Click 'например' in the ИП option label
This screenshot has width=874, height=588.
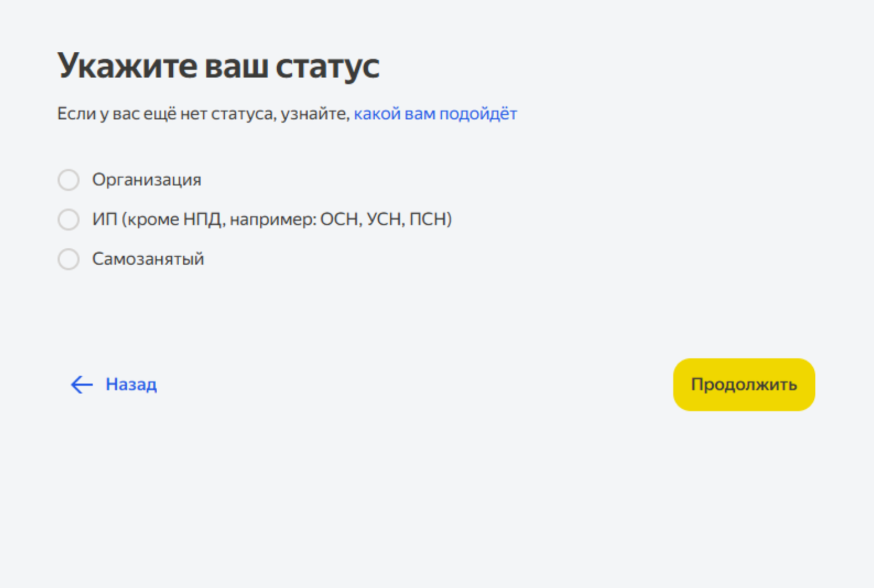[x=273, y=219]
